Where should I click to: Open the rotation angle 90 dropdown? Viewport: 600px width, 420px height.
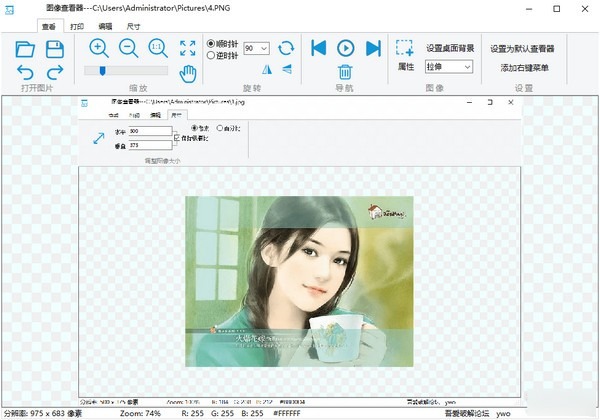click(256, 49)
